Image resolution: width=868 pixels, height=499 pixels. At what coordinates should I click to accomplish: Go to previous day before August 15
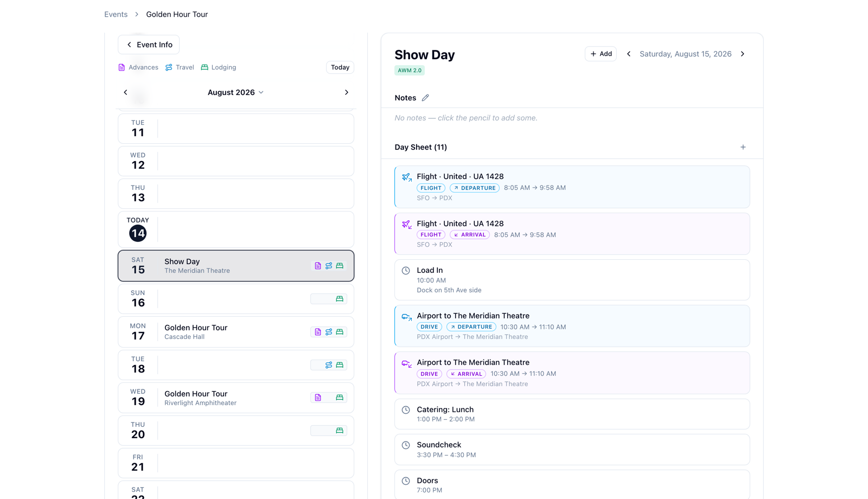[629, 54]
